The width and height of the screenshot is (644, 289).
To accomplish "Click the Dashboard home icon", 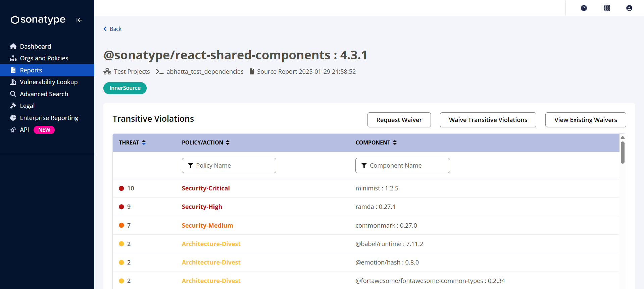I will [x=13, y=46].
